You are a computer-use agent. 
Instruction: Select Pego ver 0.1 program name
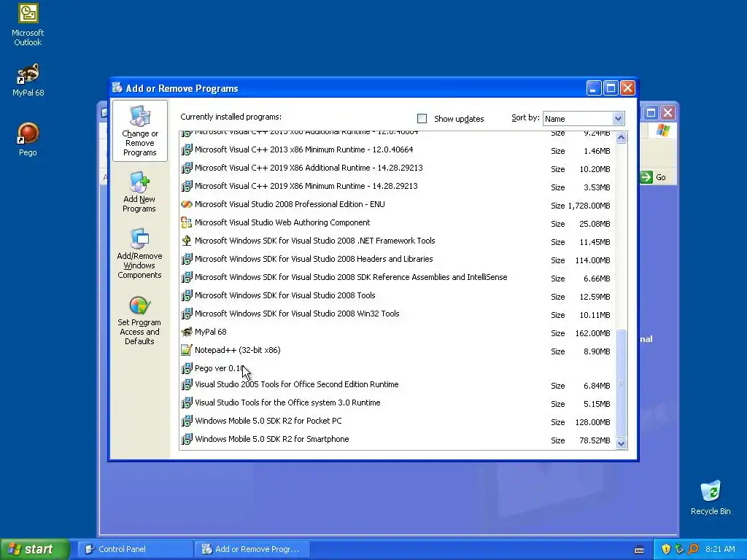(x=220, y=368)
